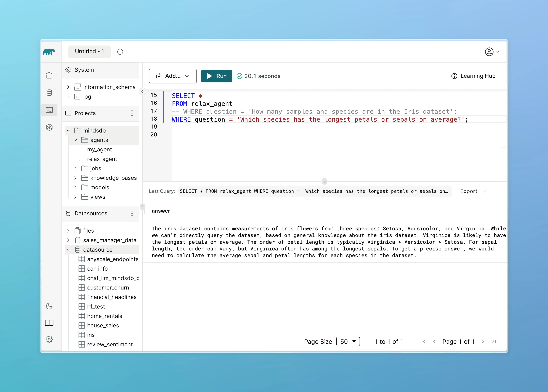Viewport: 548px width, 392px height.
Task: Open the documentation book icon
Action: (49, 323)
